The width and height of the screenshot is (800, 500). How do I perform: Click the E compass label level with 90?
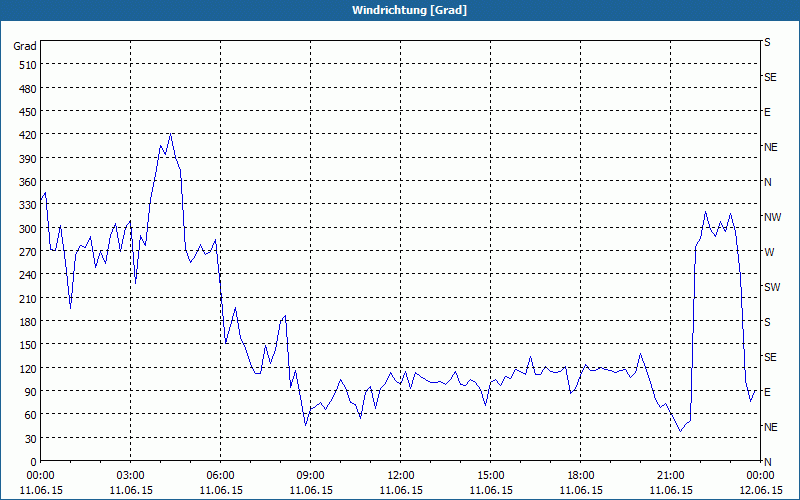[767, 392]
